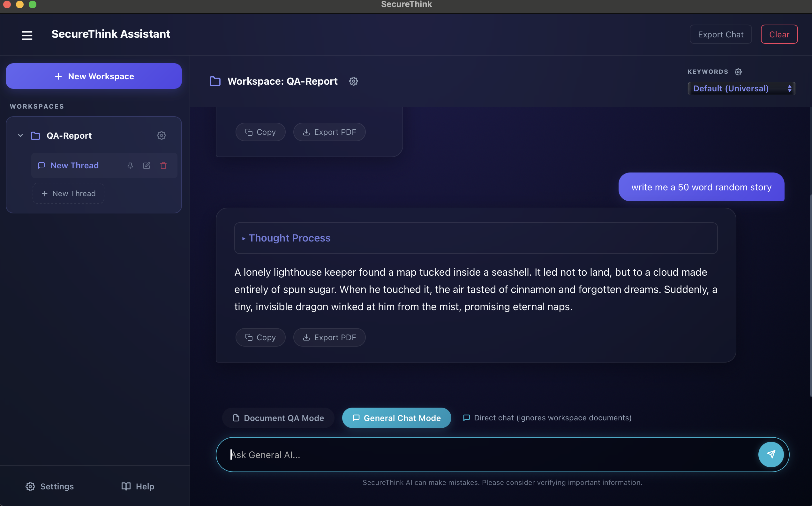Export the previous response with the upper Export PDF button

click(329, 132)
